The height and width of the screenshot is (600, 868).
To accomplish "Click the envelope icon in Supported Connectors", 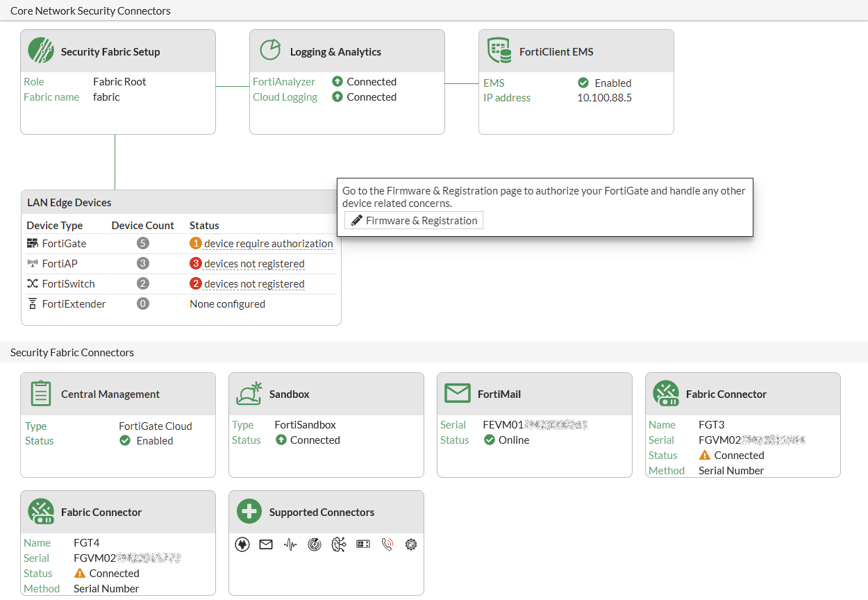I will 266,545.
